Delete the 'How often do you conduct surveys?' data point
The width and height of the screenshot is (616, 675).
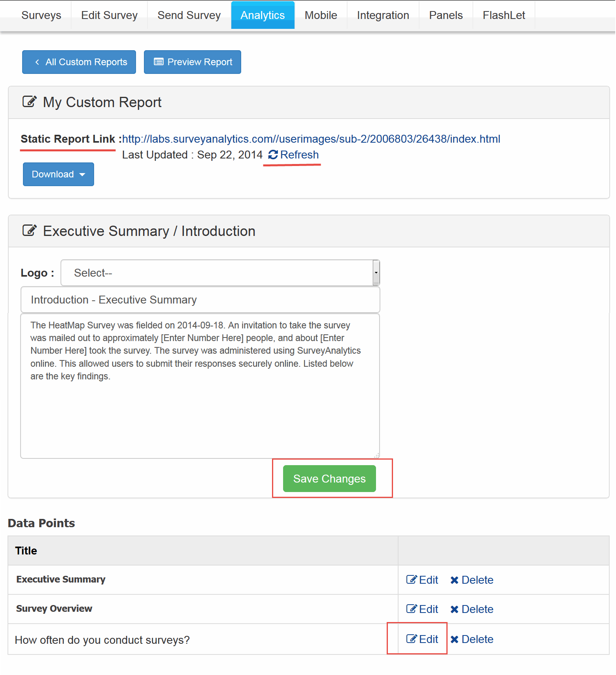point(472,639)
